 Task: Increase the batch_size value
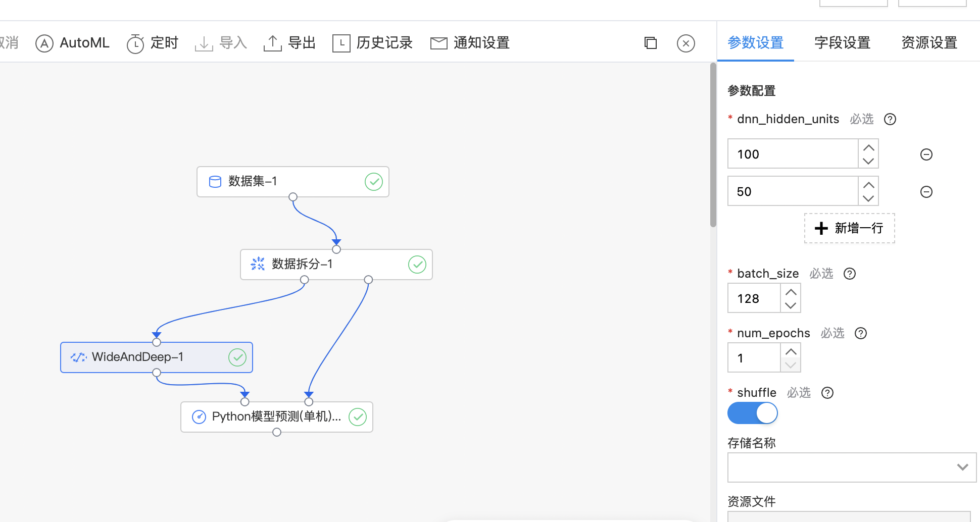(791, 292)
